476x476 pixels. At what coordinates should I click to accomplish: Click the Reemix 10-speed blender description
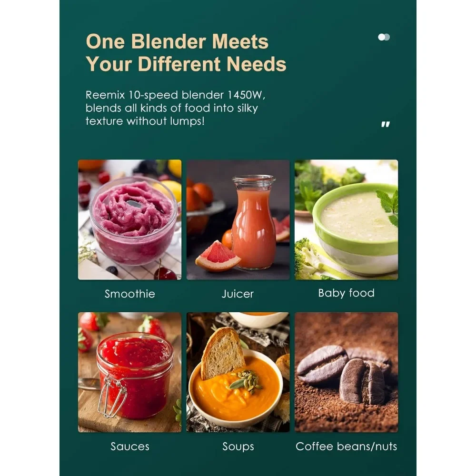(x=176, y=108)
